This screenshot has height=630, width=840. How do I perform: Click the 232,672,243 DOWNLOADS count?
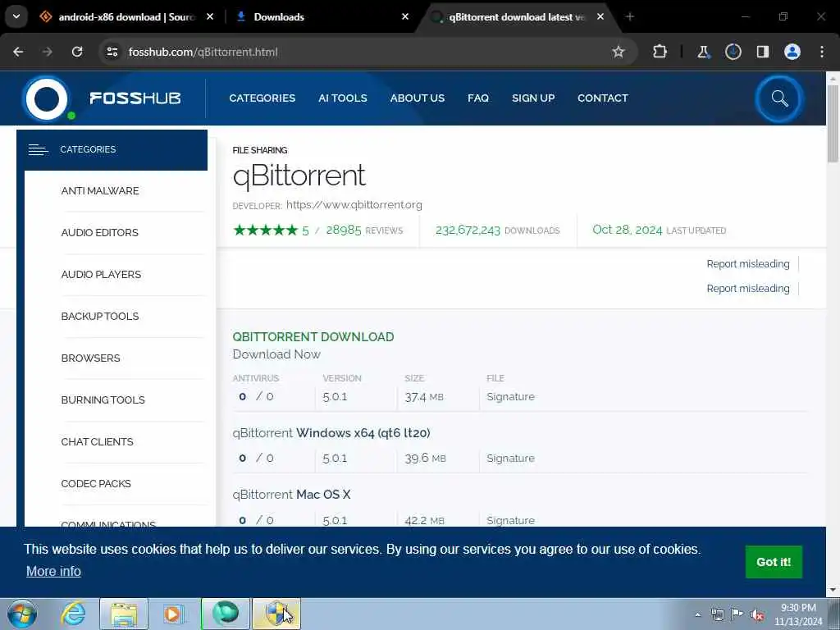(497, 231)
